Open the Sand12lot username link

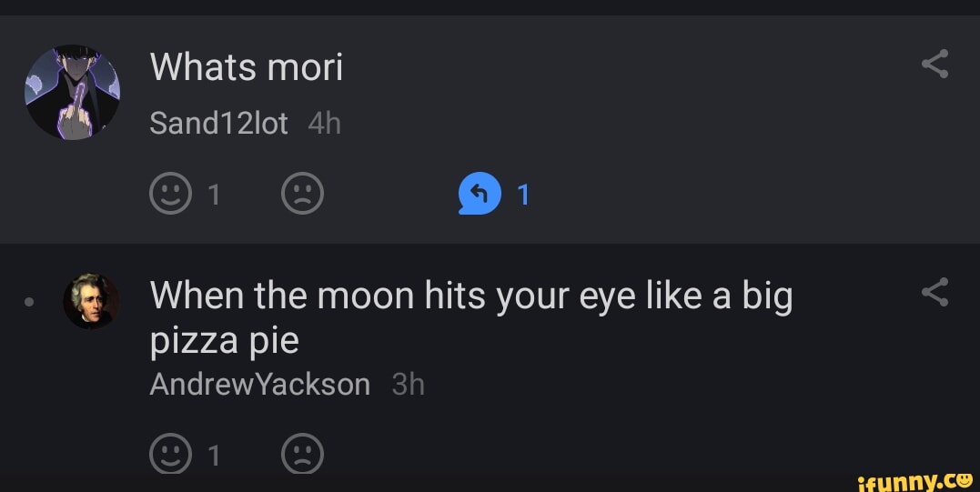pos(218,123)
